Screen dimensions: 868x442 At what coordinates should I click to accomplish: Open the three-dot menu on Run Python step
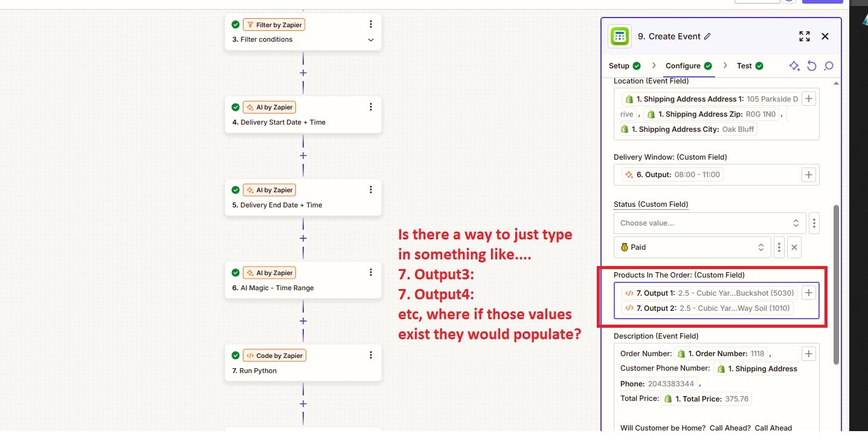pyautogui.click(x=371, y=356)
